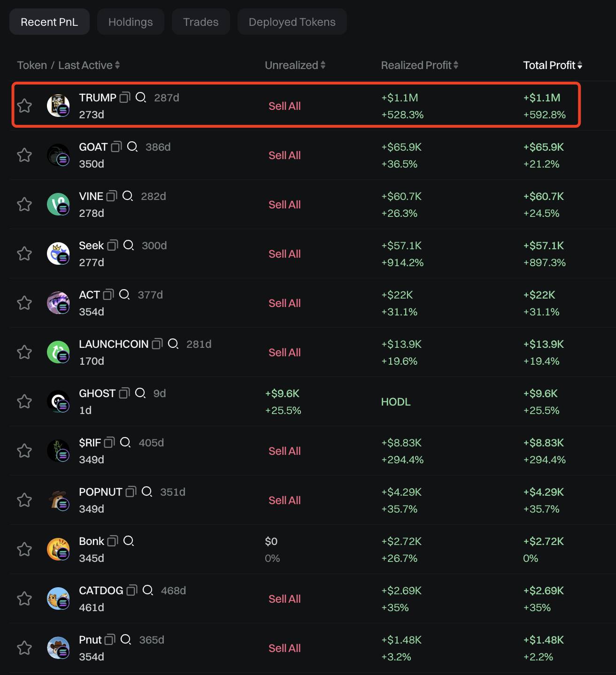616x675 pixels.
Task: Search the GOAT token via magnifier icon
Action: [x=132, y=147]
